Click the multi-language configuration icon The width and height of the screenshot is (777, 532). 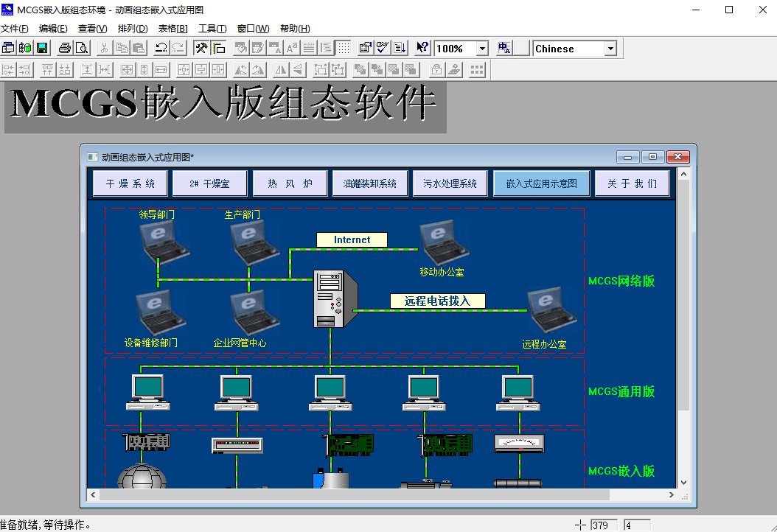click(504, 48)
